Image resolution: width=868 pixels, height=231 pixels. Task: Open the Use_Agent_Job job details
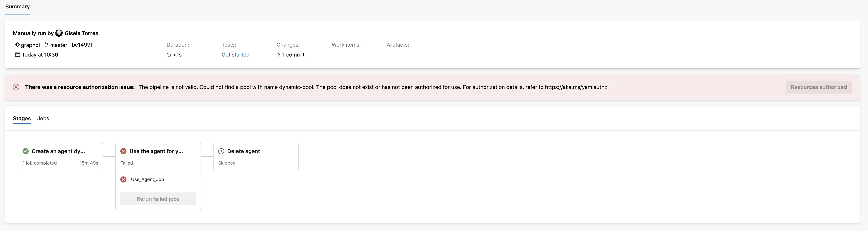point(147,179)
